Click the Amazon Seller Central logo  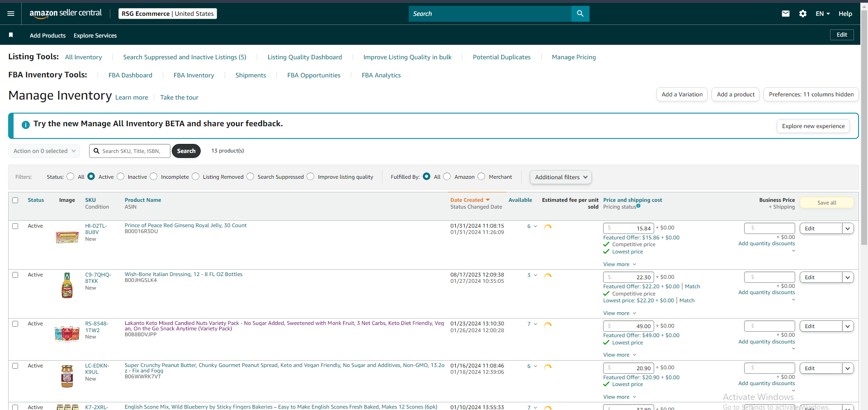[x=66, y=14]
